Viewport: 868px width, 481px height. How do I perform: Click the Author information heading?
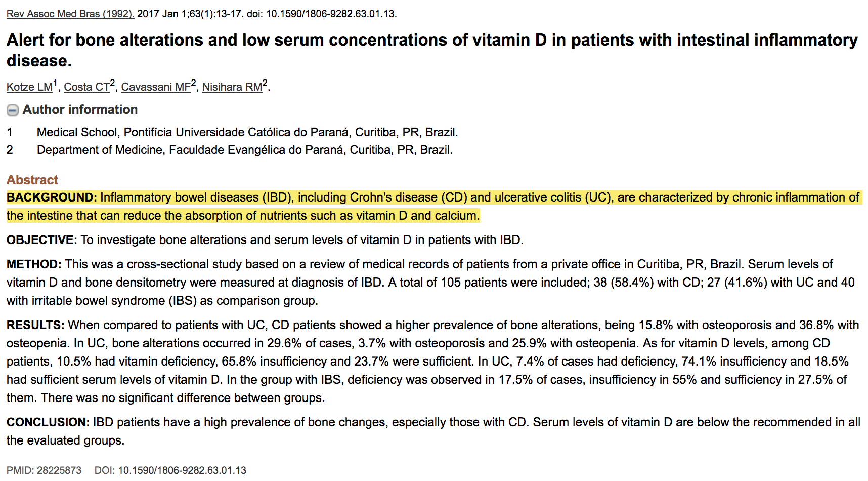(80, 110)
